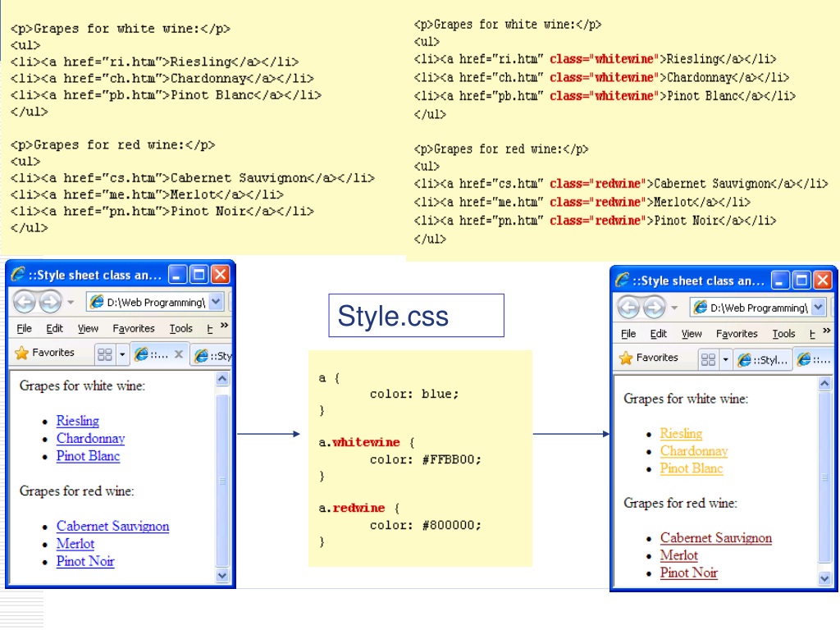Open blue Pinot Noir link in left browser

pyautogui.click(x=85, y=561)
